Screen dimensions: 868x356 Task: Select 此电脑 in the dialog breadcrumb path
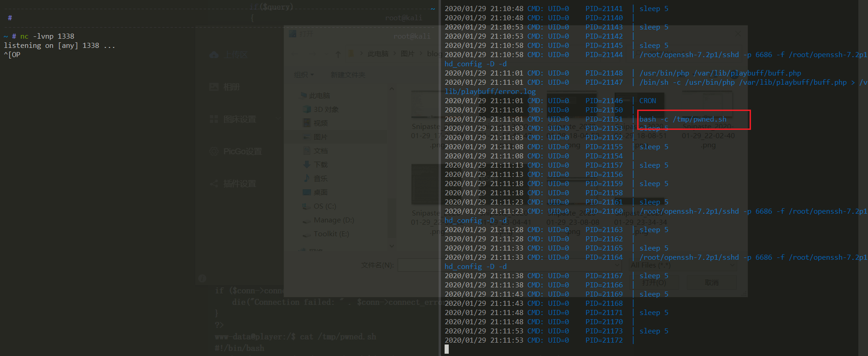[378, 54]
